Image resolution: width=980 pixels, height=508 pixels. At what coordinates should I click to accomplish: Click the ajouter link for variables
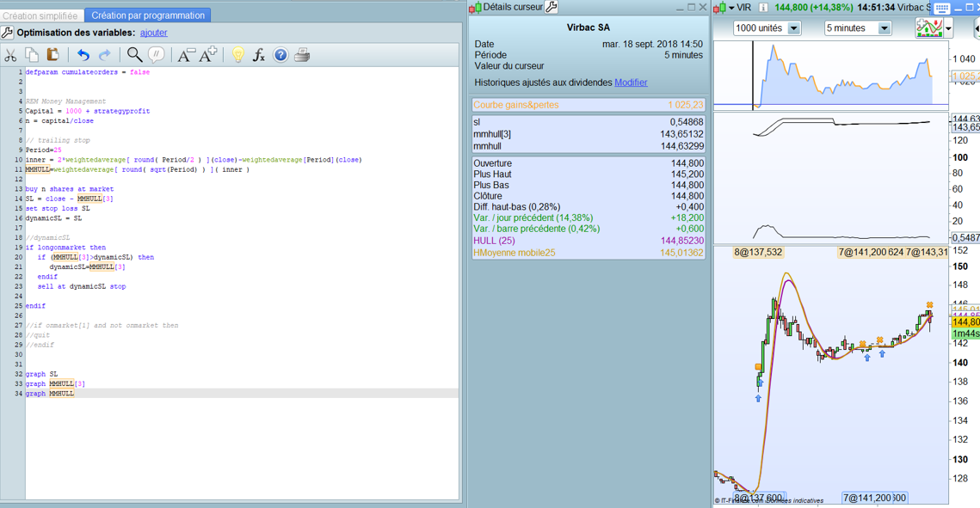coord(154,33)
